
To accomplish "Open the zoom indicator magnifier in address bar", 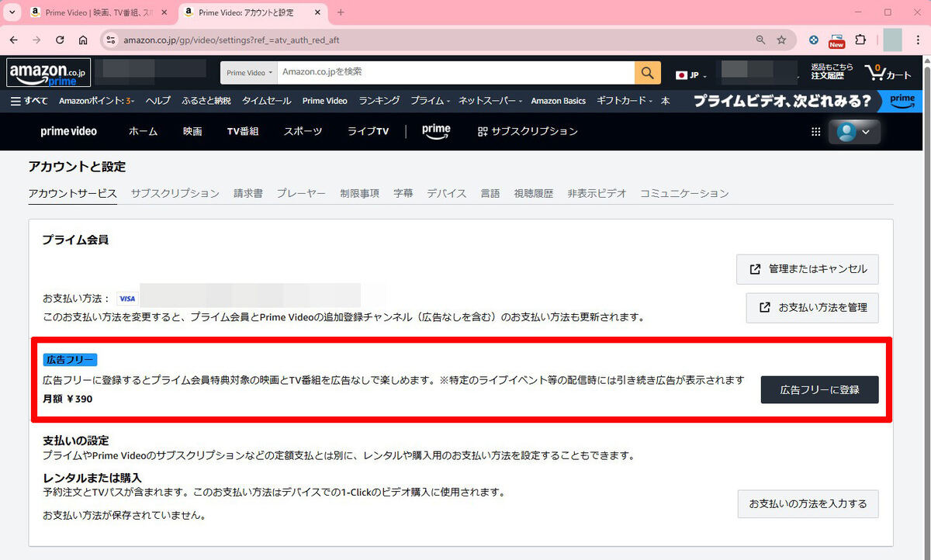I will 760,40.
